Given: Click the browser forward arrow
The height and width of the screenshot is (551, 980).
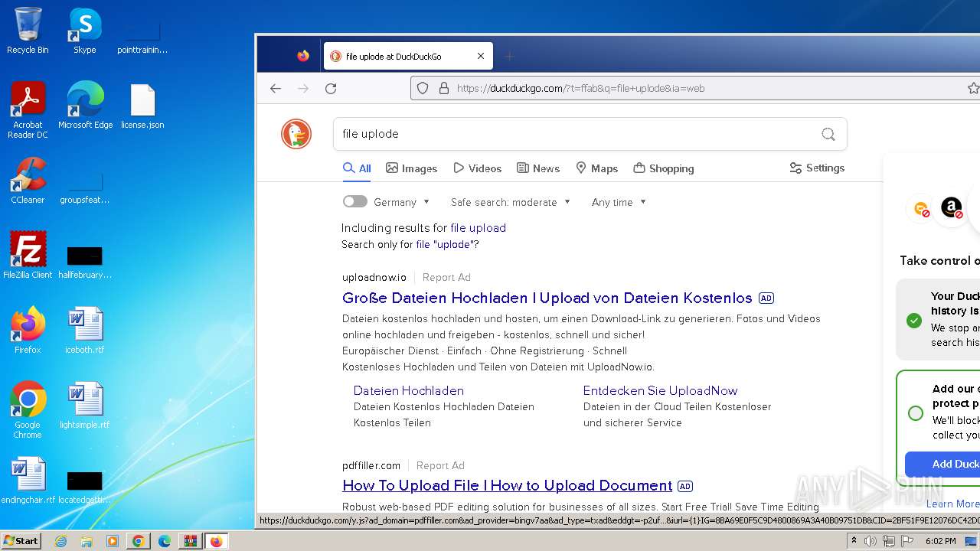Looking at the screenshot, I should (x=303, y=89).
